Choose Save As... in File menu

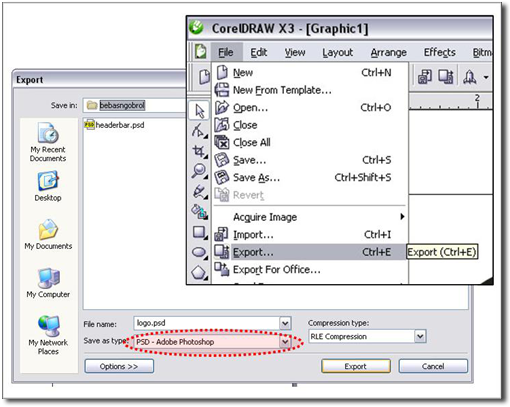310,177
